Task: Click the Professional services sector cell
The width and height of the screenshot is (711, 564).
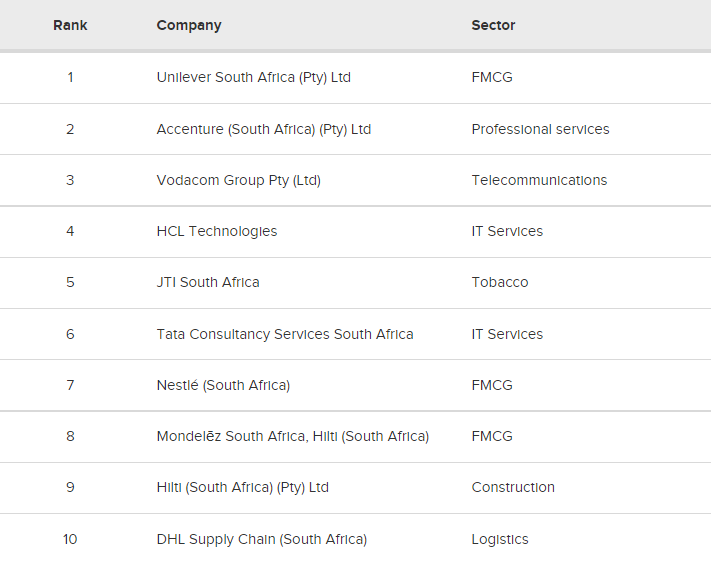Action: [x=540, y=130]
